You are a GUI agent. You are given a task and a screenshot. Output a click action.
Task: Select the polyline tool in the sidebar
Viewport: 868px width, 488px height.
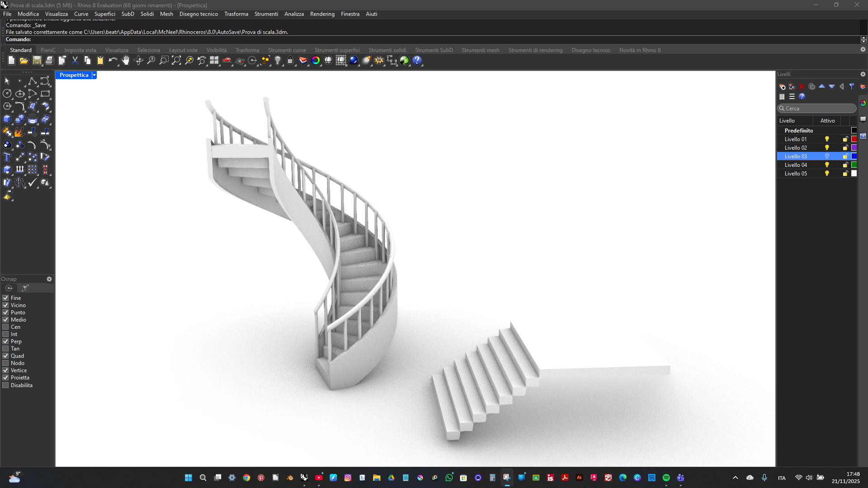(x=32, y=81)
